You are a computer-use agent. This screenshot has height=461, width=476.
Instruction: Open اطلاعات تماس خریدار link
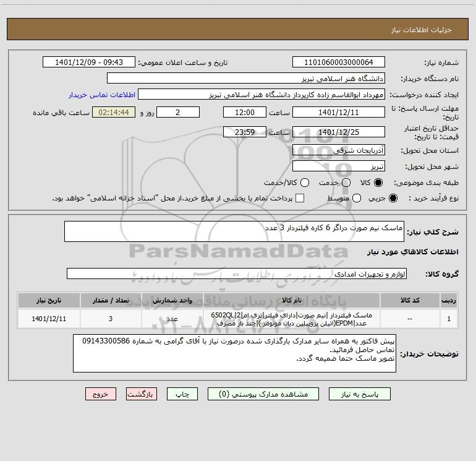(x=102, y=95)
